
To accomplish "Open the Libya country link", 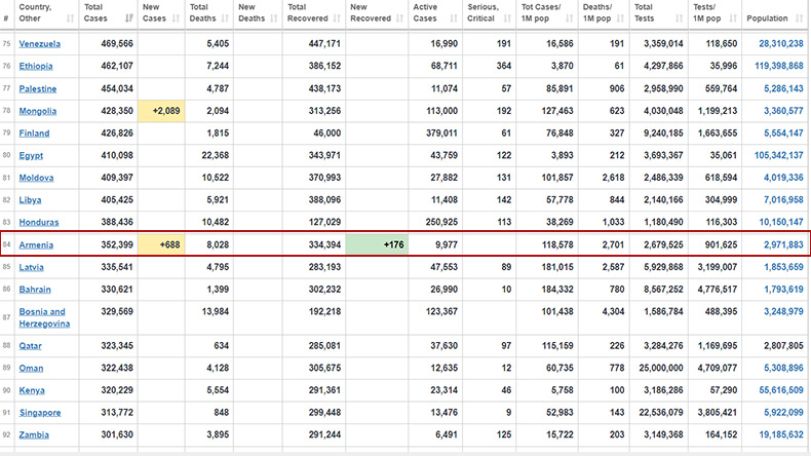I will (x=30, y=200).
